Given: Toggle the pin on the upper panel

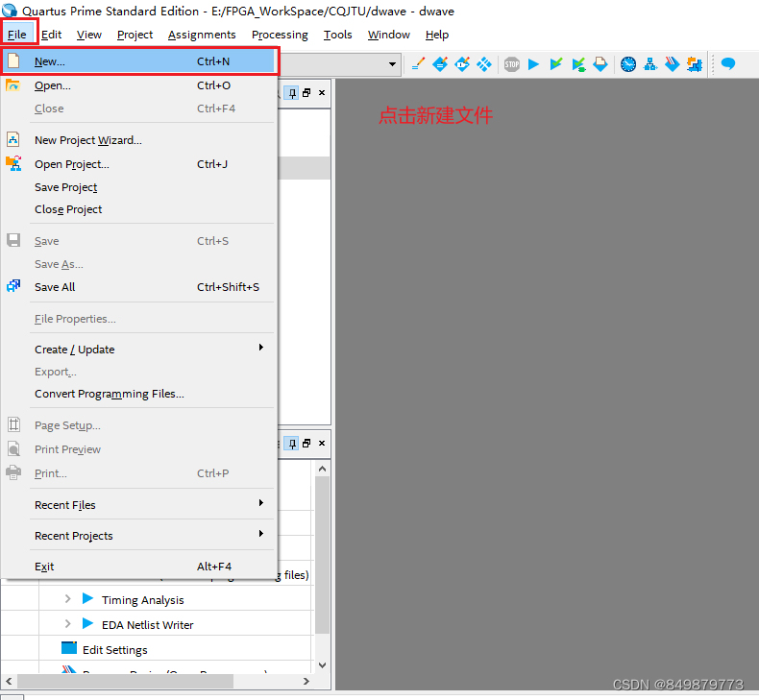Looking at the screenshot, I should point(291,93).
